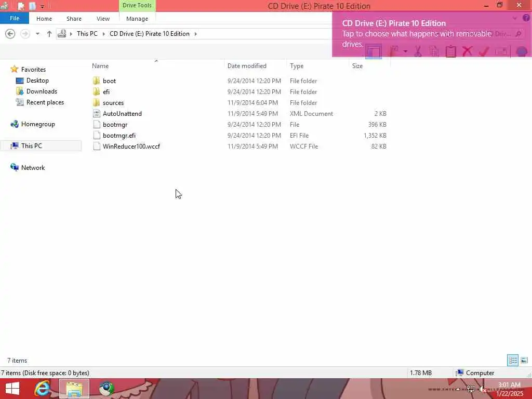Open Desktop in navigation pane
Viewport: 532px width, 399px height.
pyautogui.click(x=37, y=81)
